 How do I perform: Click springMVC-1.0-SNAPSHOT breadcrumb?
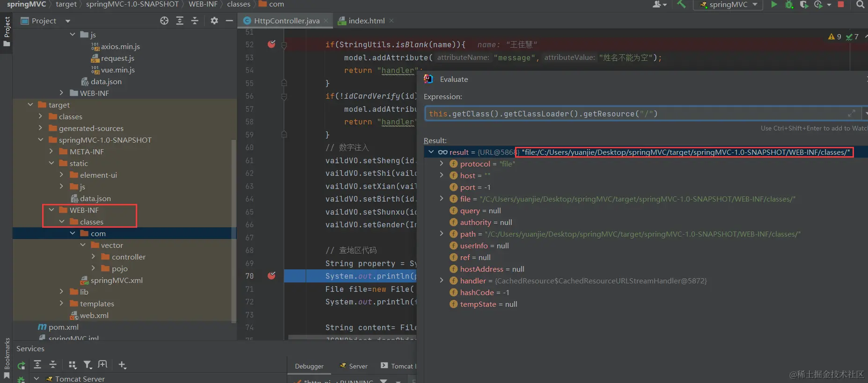(x=132, y=4)
